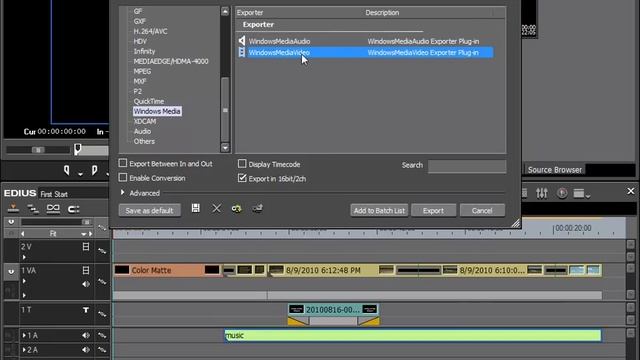This screenshot has width=640, height=360.
Task: Select the WindowsMediaAudio speaker icon
Action: pos(242,41)
